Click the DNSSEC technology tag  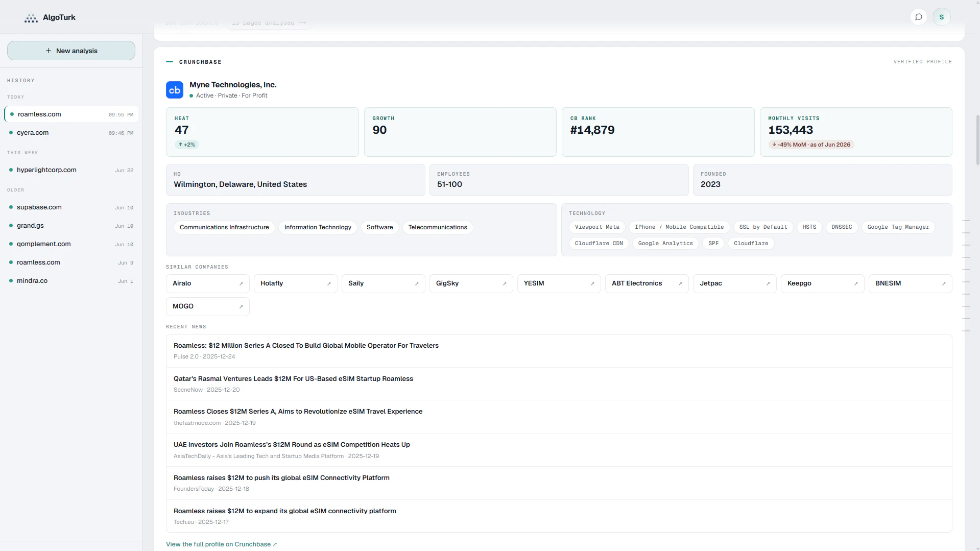point(842,227)
